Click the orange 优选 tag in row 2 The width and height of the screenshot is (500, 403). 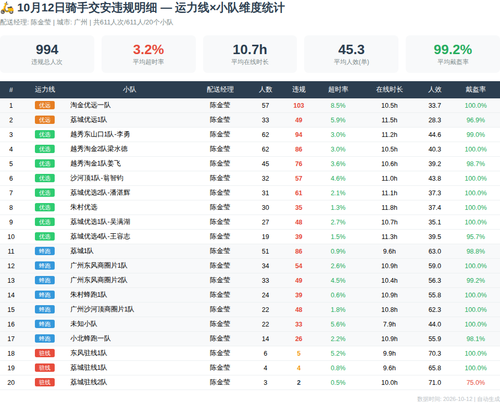tap(45, 120)
